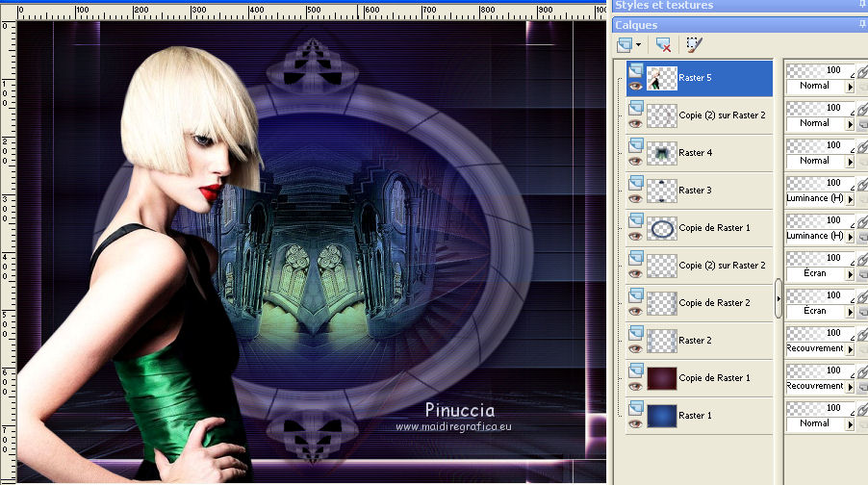The width and height of the screenshot is (868, 485).
Task: Click the opacity slider of Raster 1
Action: point(821,408)
